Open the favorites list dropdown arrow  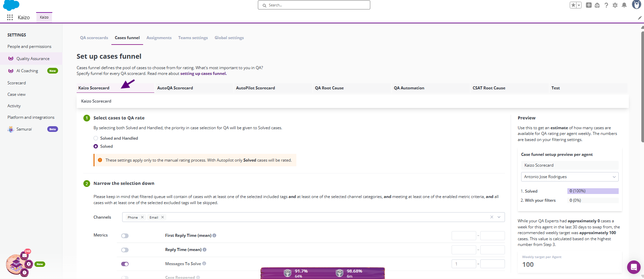[579, 5]
